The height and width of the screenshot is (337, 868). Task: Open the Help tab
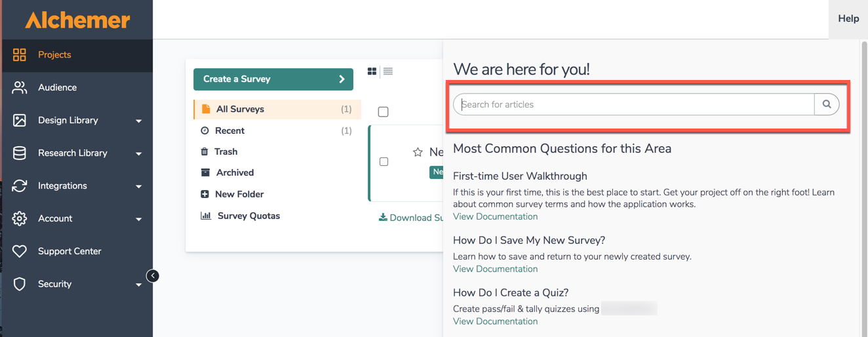click(848, 18)
